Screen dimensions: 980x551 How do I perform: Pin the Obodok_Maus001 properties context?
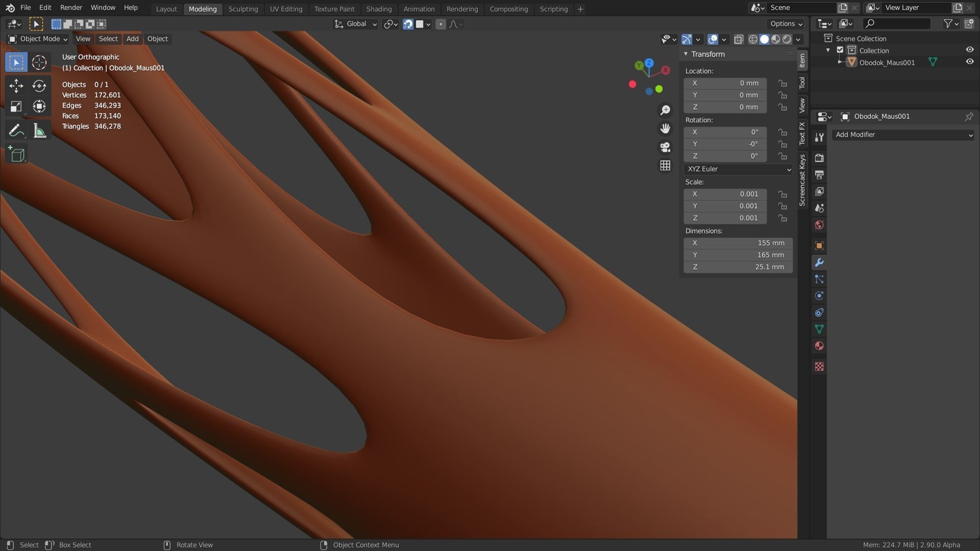pos(969,116)
